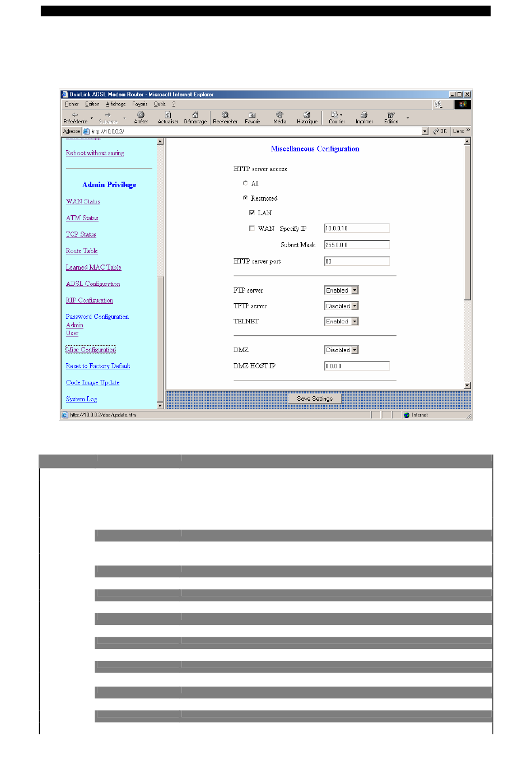
Task: Open the Média toolbar icon
Action: click(279, 114)
